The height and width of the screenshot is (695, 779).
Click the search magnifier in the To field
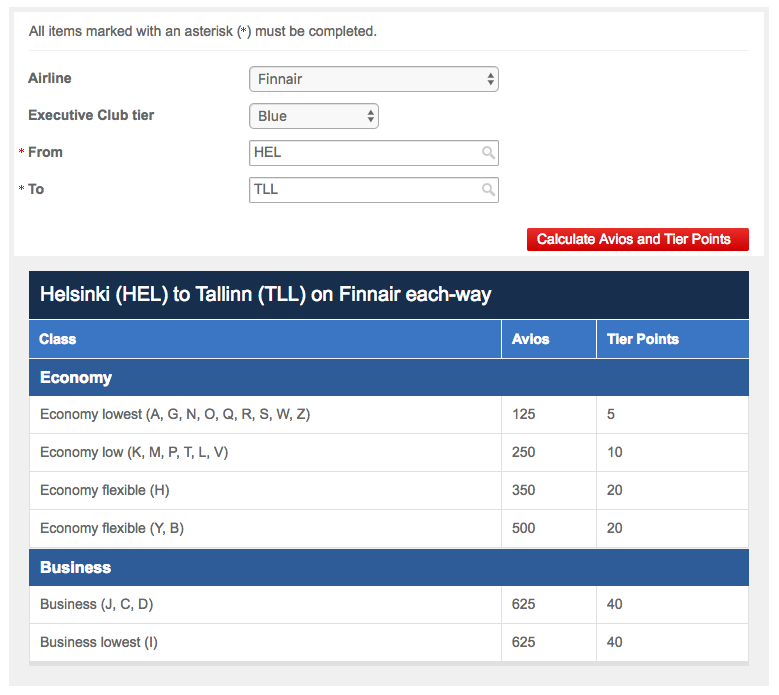tap(488, 190)
